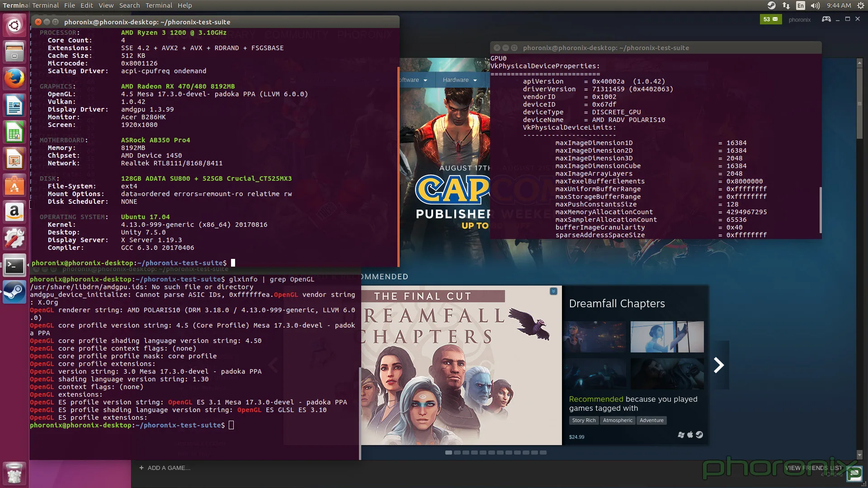Screen dimensions: 868x488
Task: Click the Vulkan terminal window title bar
Action: point(656,47)
